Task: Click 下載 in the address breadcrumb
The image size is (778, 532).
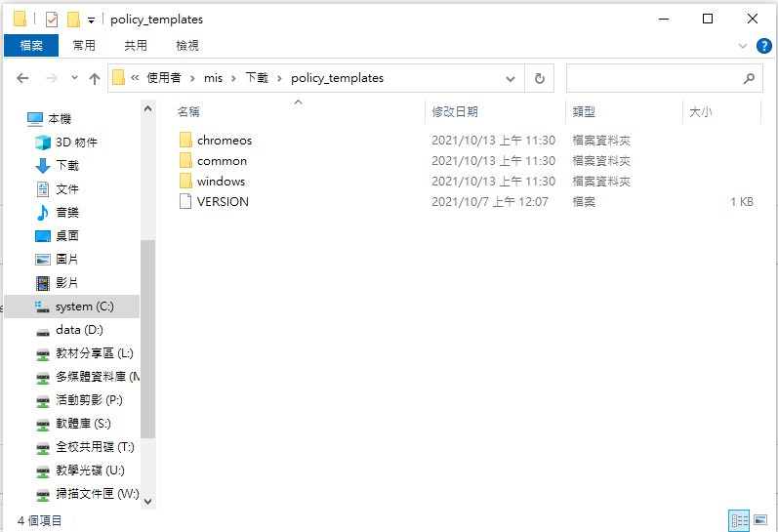Action: pos(257,78)
